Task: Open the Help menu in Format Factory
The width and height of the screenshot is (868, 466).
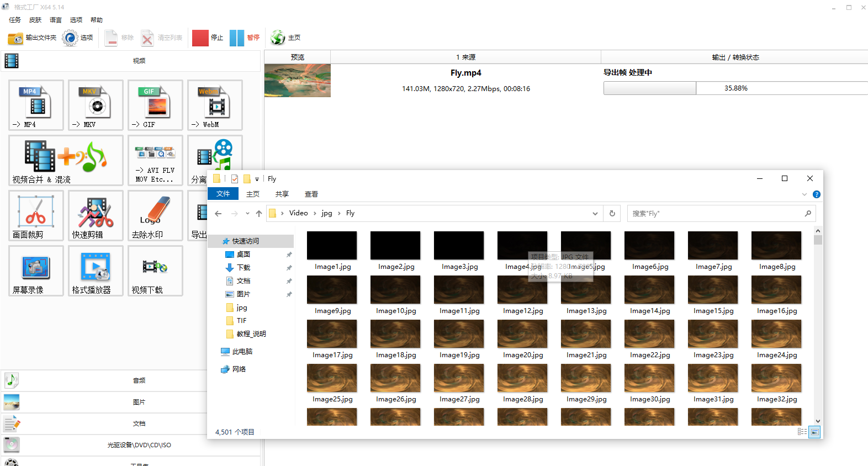Action: tap(97, 20)
